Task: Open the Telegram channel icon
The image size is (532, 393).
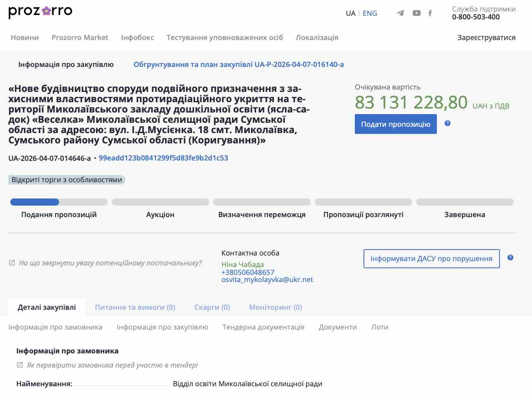Action: coord(400,13)
